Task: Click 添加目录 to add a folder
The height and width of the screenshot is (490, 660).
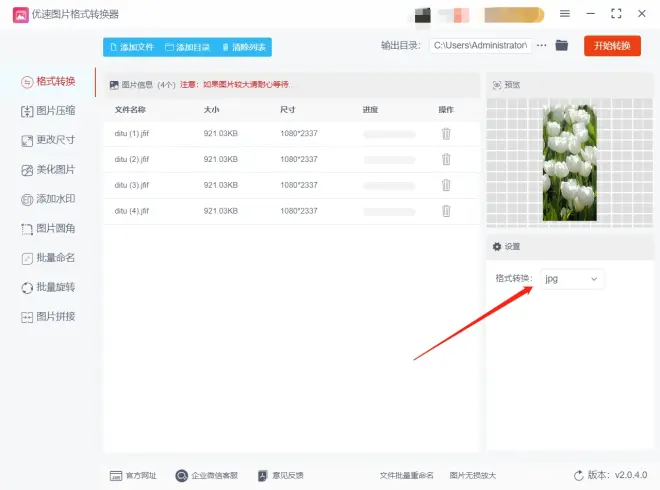Action: 187,47
